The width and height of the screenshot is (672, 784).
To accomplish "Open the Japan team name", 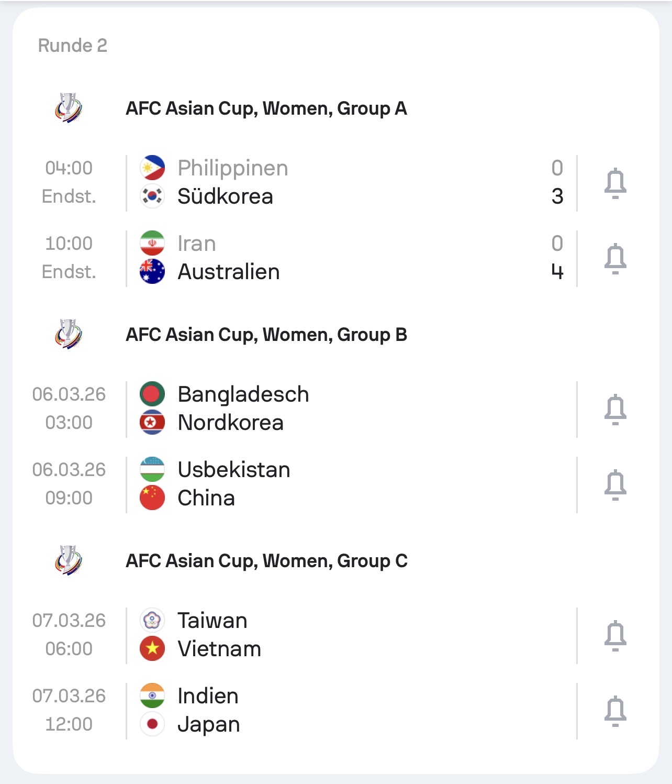I will 209,724.
